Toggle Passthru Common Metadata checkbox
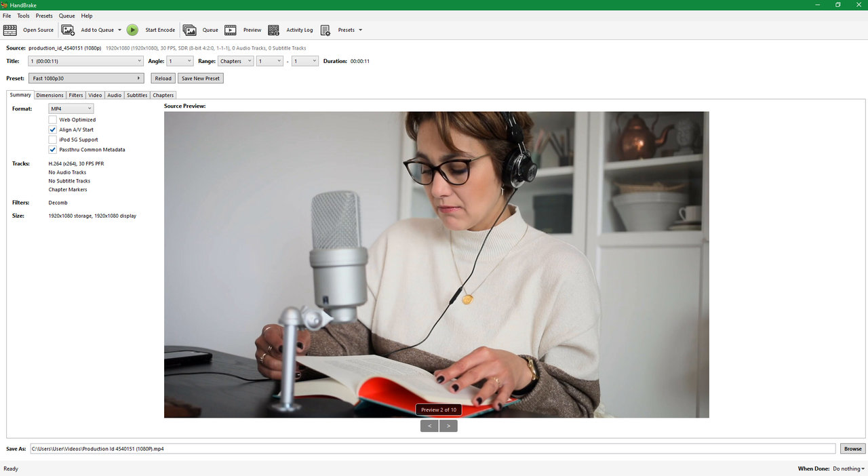Screen dimensions: 868x476 point(53,150)
